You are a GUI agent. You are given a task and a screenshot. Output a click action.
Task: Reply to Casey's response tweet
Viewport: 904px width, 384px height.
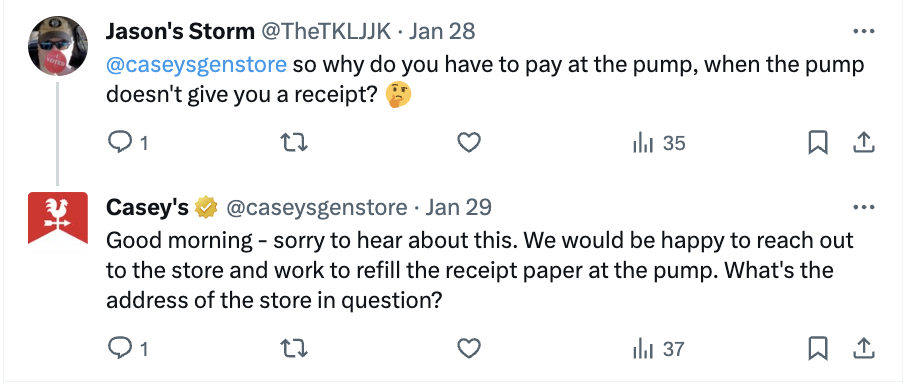(x=128, y=348)
